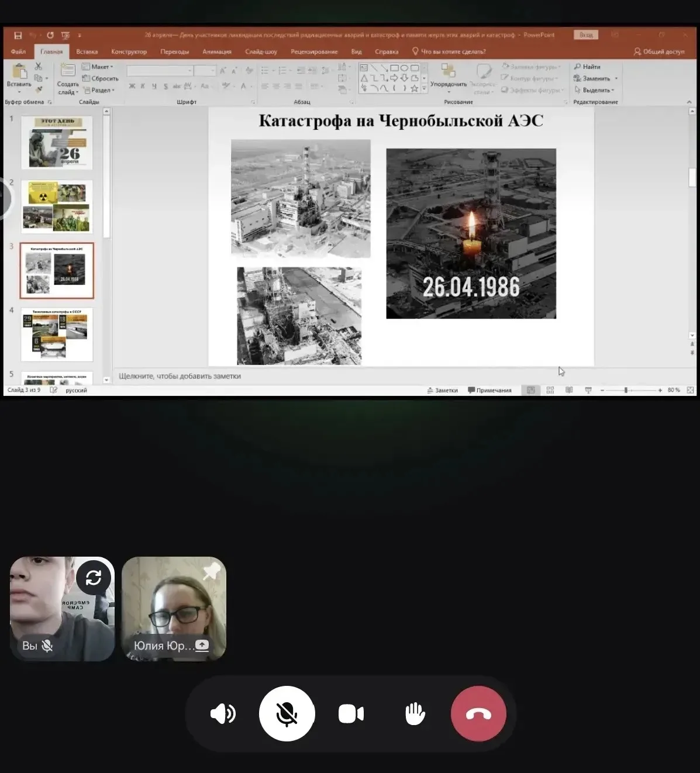Toggle bold Ж formatting
The image size is (700, 773).
tap(132, 87)
